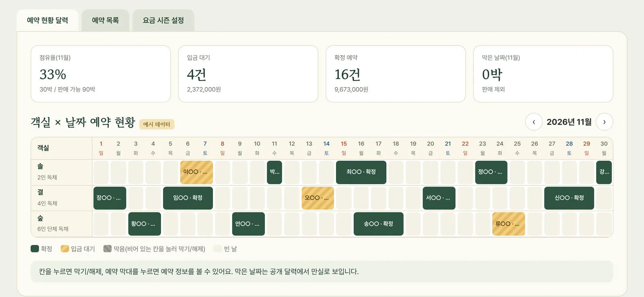
Task: Block the 솔 room's empty cell on the 12th
Action: [x=292, y=172]
